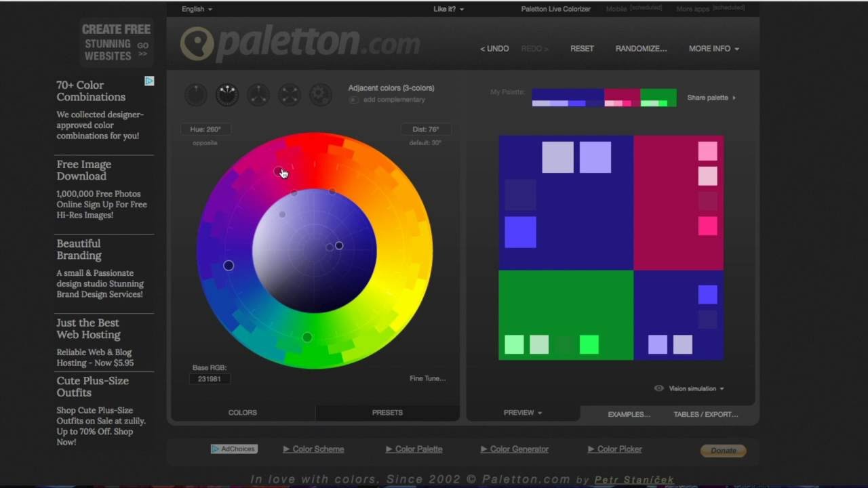
Task: Click the Paletton logo circle
Action: [x=197, y=43]
